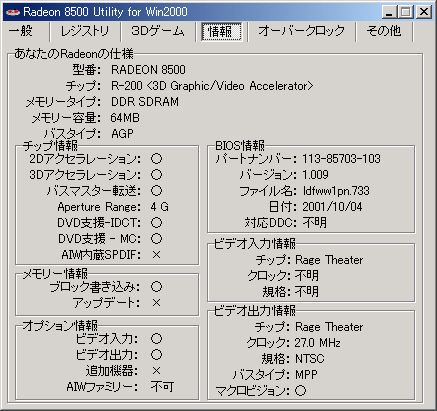Click the video input chip Rage Theater
The height and width of the screenshot is (411, 437).
point(329,260)
